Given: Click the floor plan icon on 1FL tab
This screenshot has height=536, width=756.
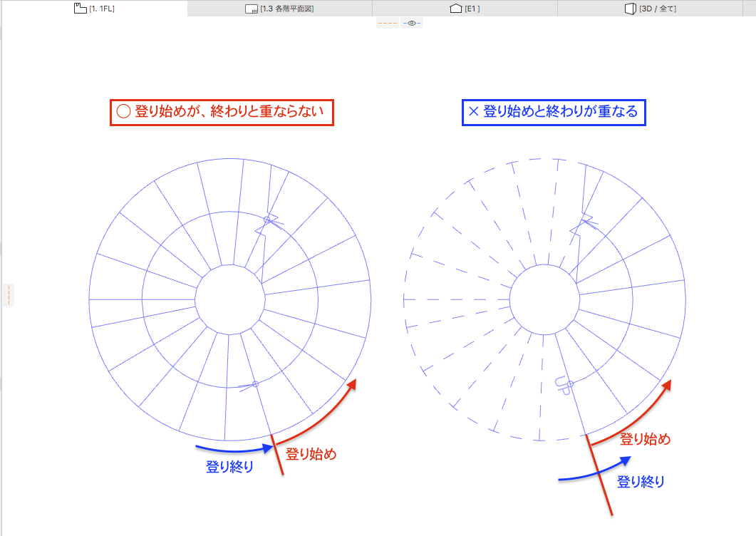Looking at the screenshot, I should point(80,9).
